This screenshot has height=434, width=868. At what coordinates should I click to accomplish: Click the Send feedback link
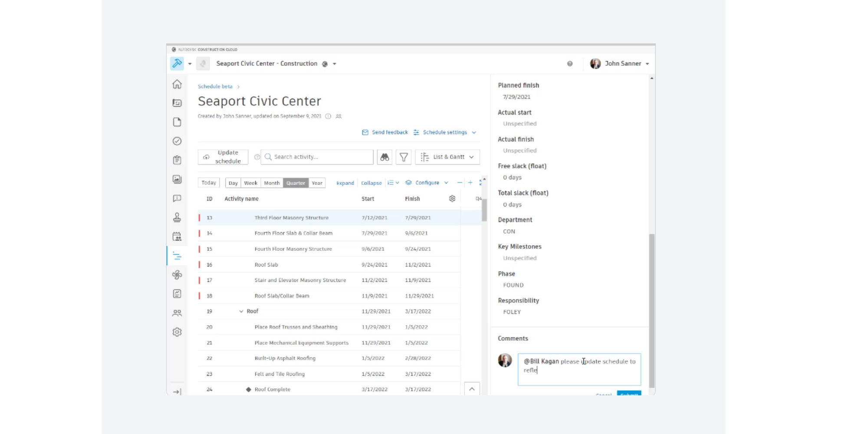pyautogui.click(x=385, y=132)
